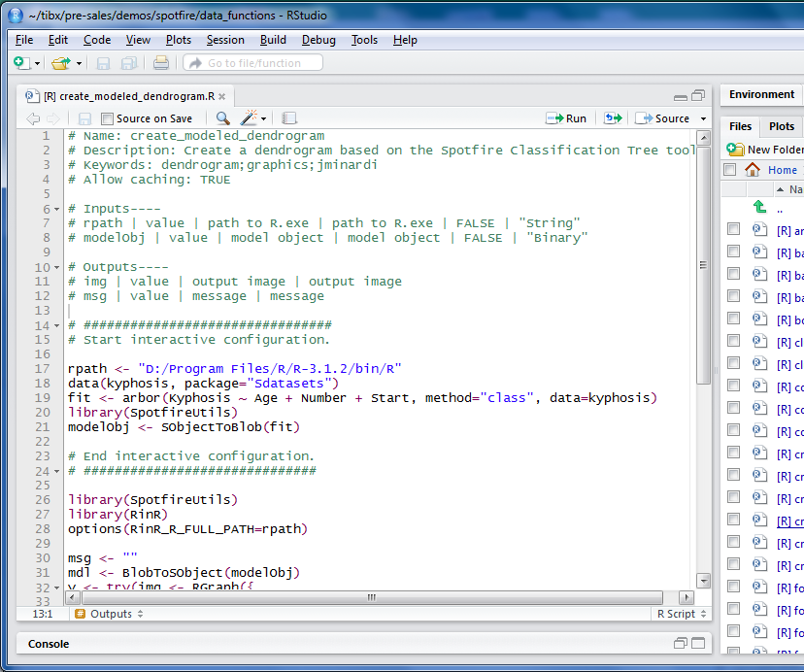Open the code tools magic wand menu
This screenshot has width=804, height=672.
pyautogui.click(x=248, y=118)
